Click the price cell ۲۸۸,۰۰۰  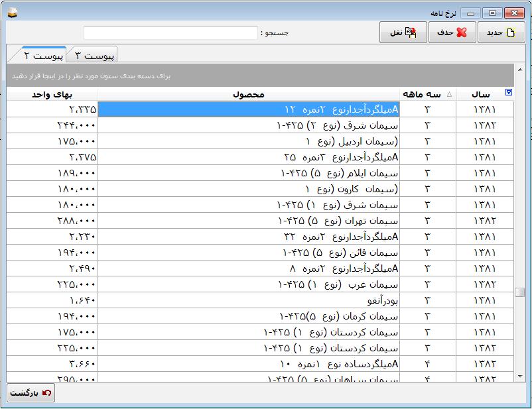(52, 221)
